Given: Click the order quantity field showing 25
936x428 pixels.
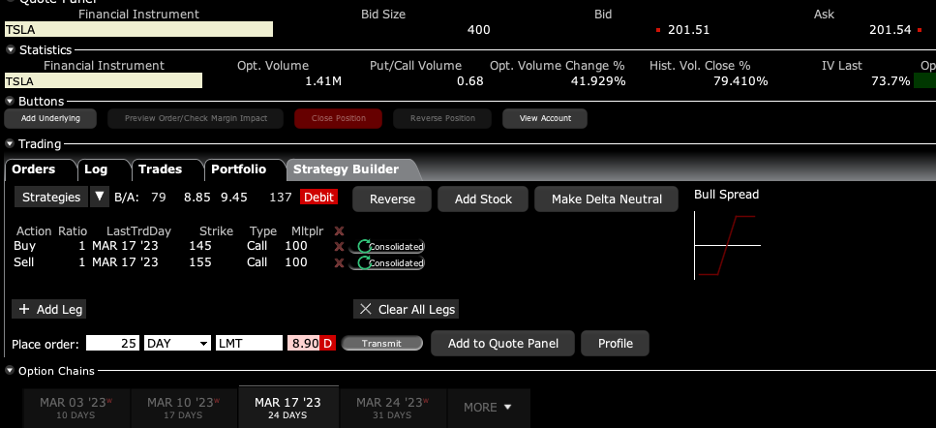Looking at the screenshot, I should [x=113, y=343].
